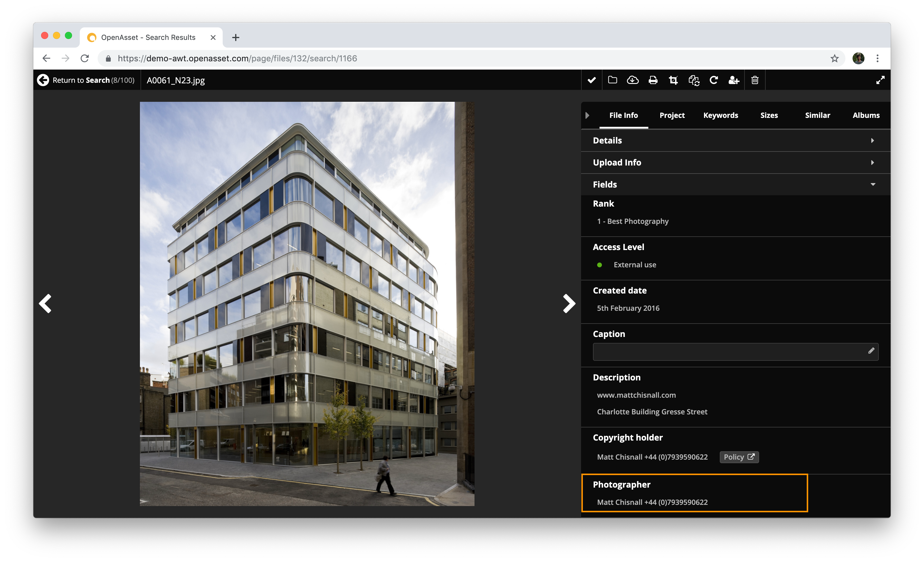This screenshot has width=924, height=562.
Task: Toggle the checkmark select file icon
Action: pyautogui.click(x=591, y=80)
